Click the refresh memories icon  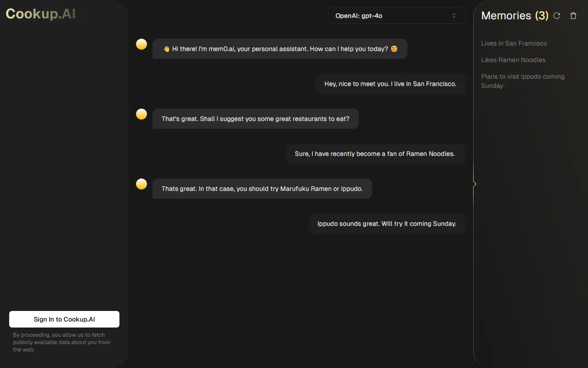(x=557, y=16)
